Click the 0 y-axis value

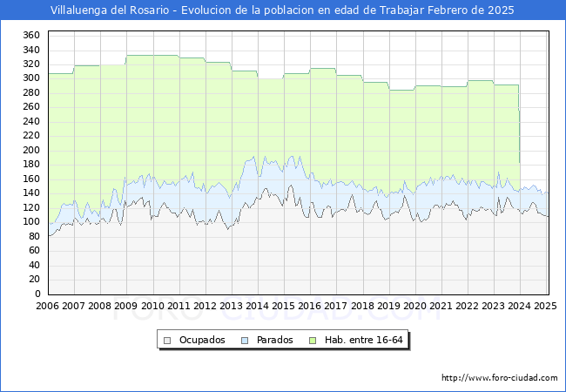click(x=37, y=294)
